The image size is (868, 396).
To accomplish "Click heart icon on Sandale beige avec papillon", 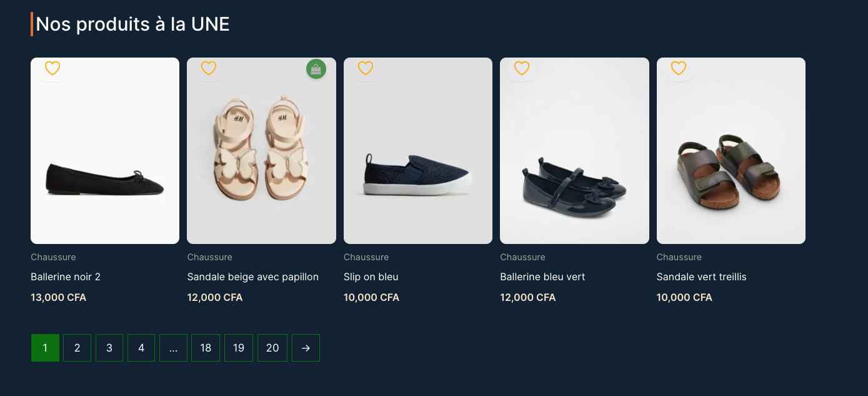I will (209, 68).
